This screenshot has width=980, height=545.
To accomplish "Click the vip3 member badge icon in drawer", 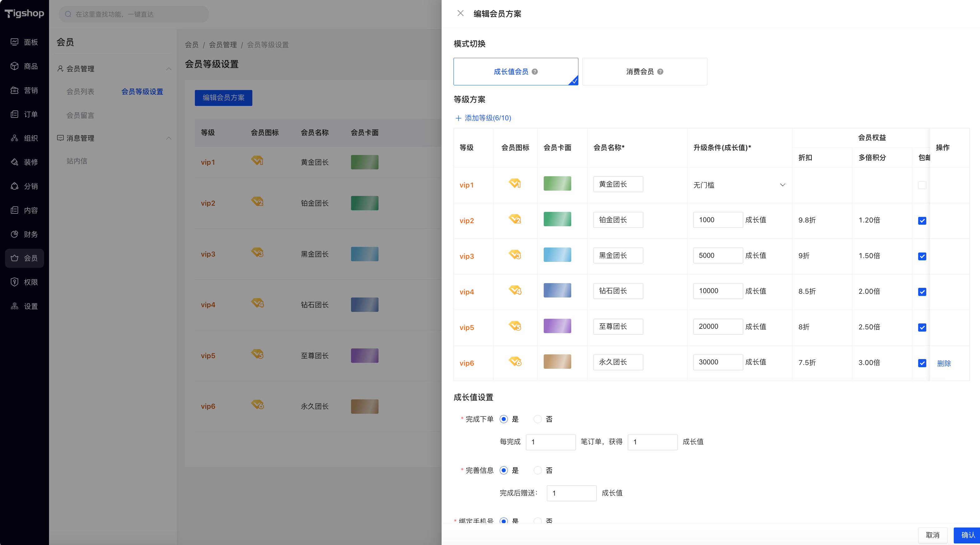I will [515, 255].
